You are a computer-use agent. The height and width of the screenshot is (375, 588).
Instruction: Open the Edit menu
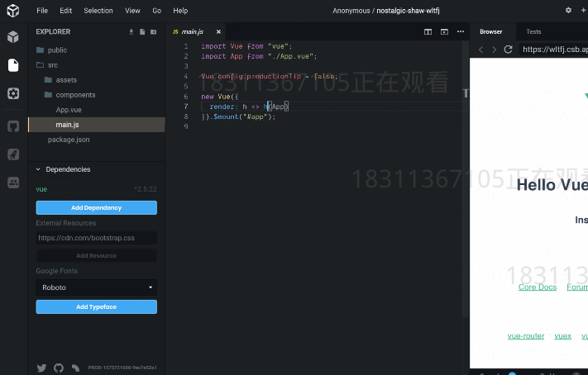pos(65,11)
